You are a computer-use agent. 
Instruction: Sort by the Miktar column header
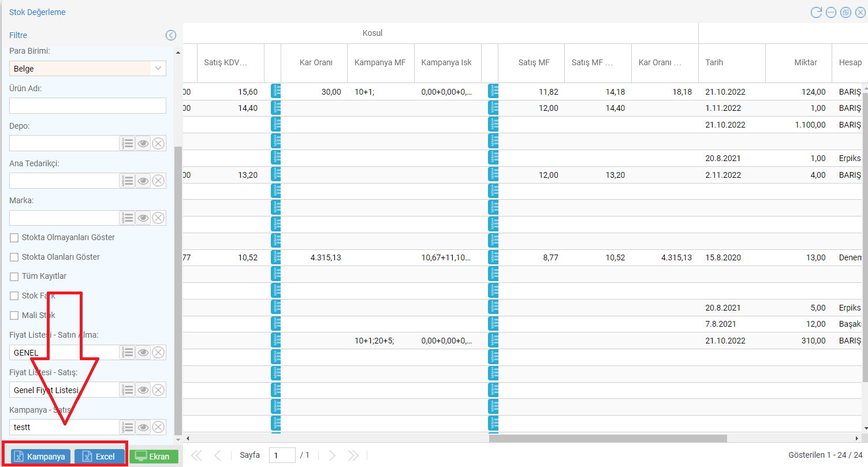pos(799,62)
